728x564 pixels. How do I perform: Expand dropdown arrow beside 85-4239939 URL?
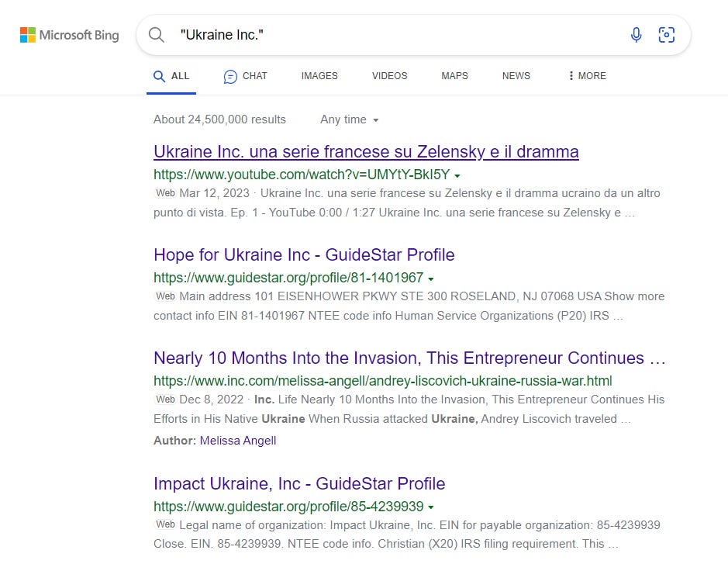point(431,507)
